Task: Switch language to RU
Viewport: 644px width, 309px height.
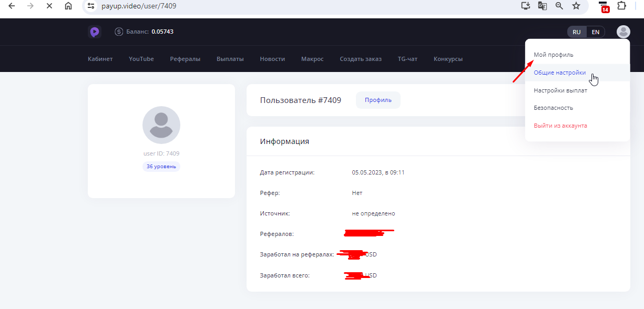Action: [577, 32]
